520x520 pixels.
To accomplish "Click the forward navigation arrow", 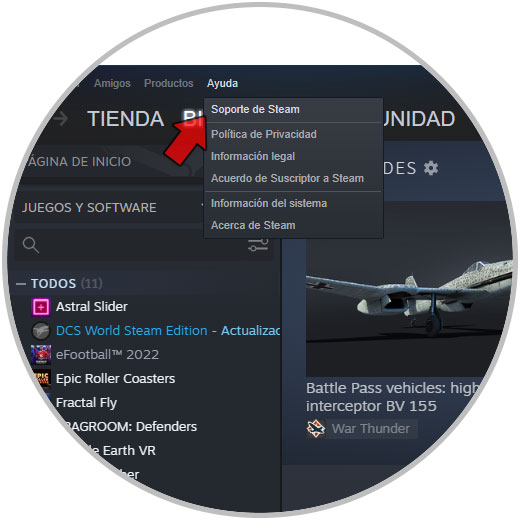I will (61, 119).
